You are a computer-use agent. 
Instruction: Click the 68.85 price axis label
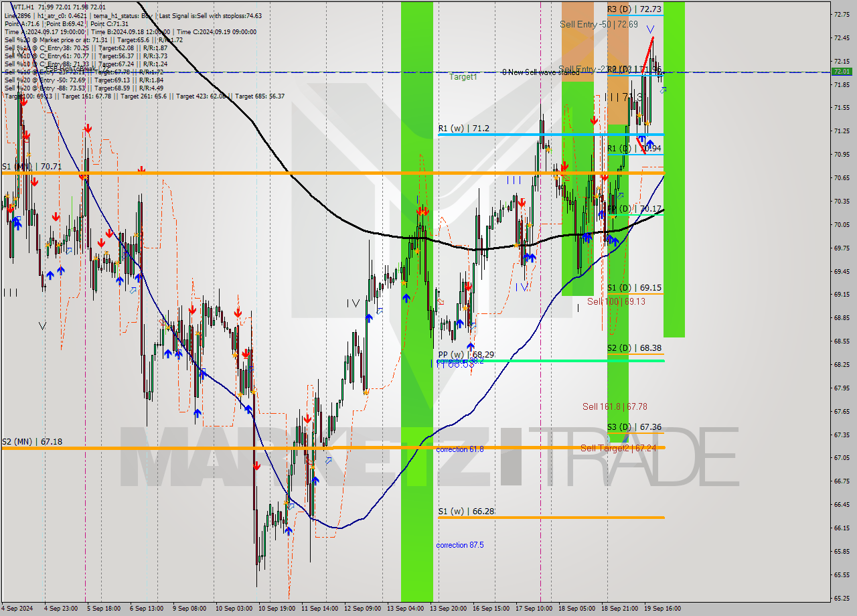[842, 318]
